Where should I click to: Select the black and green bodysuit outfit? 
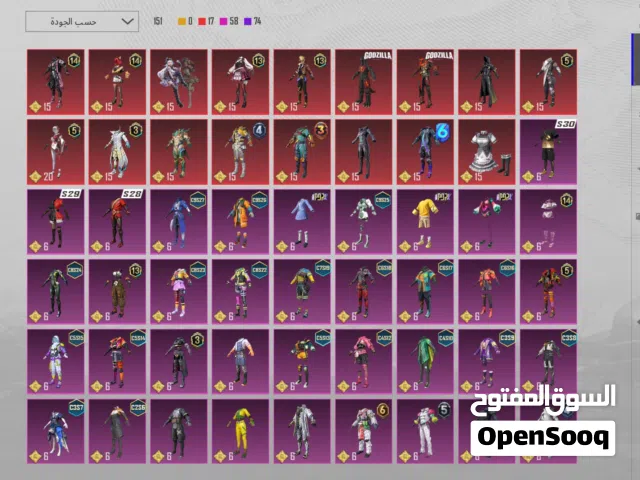[x=56, y=291]
